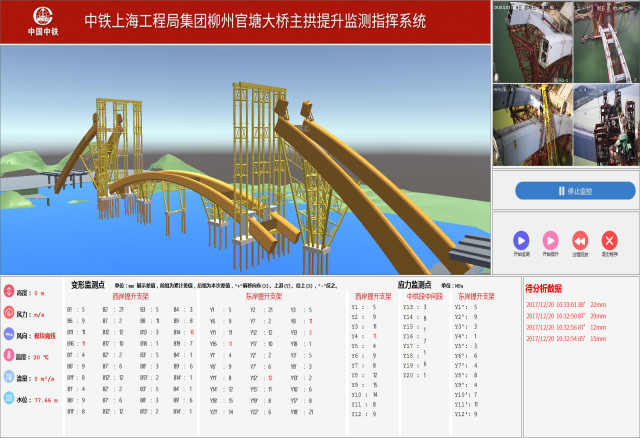The image size is (640, 438).
Task: Click the red 退出程序 X icon
Action: (x=609, y=240)
